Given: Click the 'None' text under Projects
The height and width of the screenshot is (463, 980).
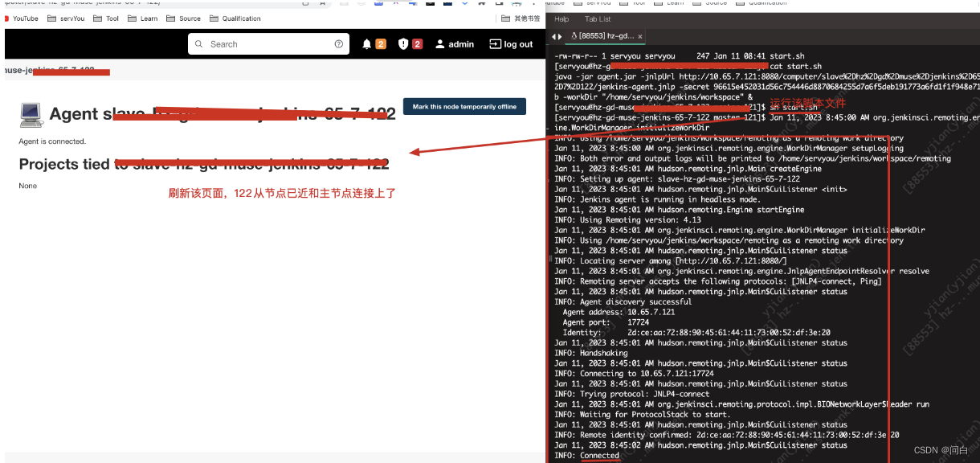Looking at the screenshot, I should (x=28, y=186).
